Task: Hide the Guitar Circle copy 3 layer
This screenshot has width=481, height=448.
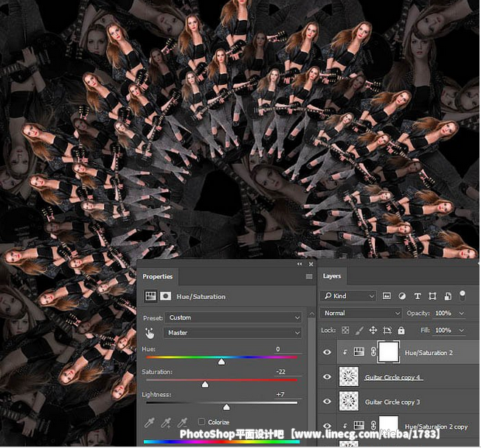Action: [x=327, y=401]
